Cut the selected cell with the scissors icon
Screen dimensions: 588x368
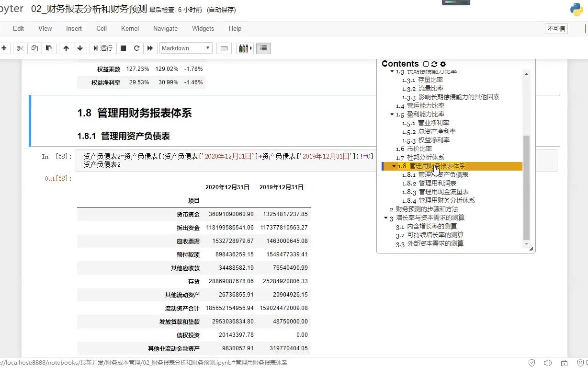coord(20,48)
